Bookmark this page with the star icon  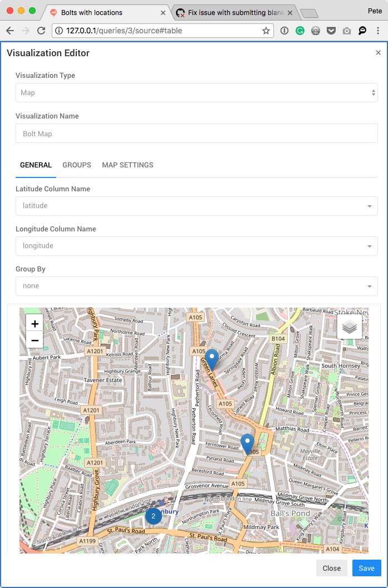pyautogui.click(x=266, y=31)
